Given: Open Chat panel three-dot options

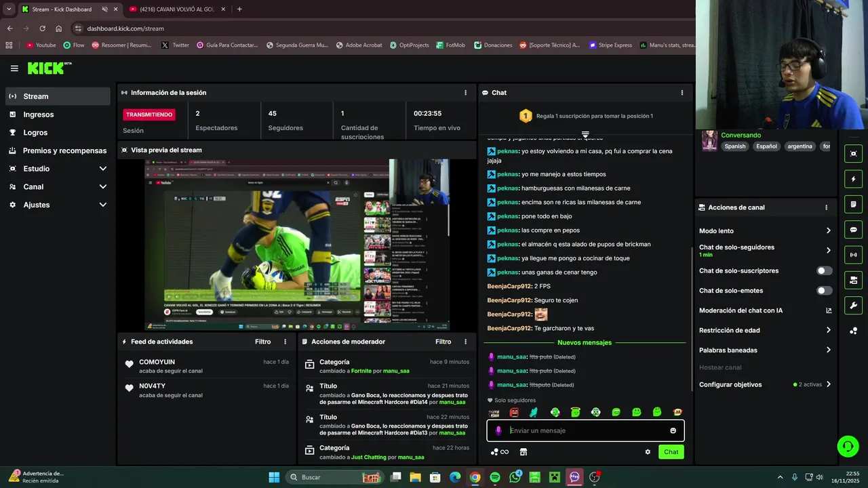Looking at the screenshot, I should (682, 93).
